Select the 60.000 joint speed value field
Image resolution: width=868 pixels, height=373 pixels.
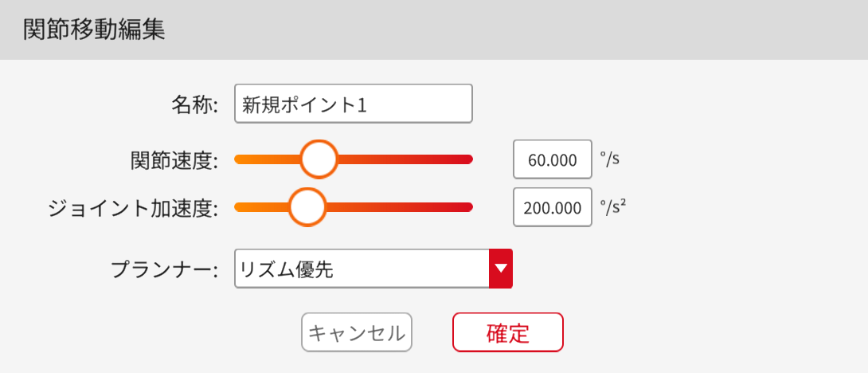click(553, 160)
